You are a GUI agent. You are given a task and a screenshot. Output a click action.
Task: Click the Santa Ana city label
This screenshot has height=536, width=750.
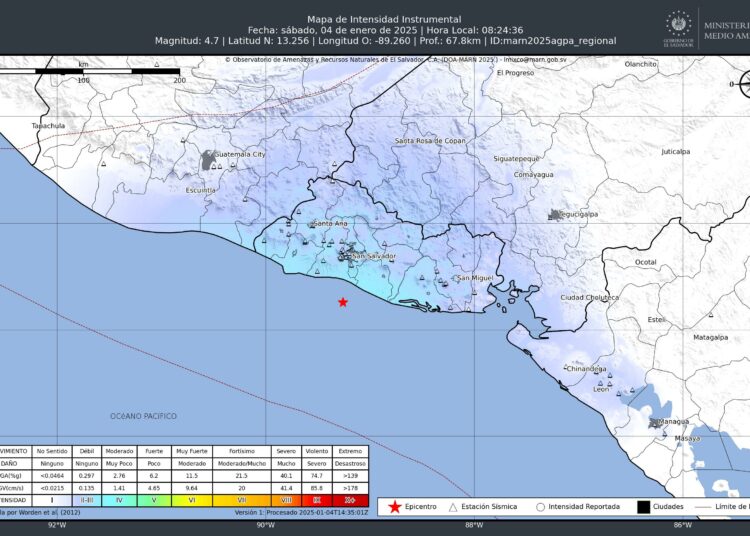click(x=330, y=223)
